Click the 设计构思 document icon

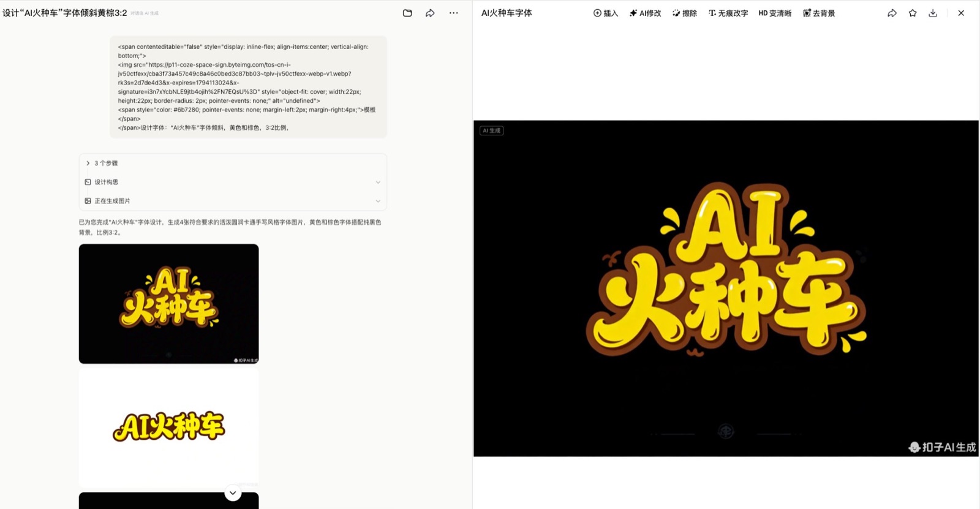coord(88,182)
